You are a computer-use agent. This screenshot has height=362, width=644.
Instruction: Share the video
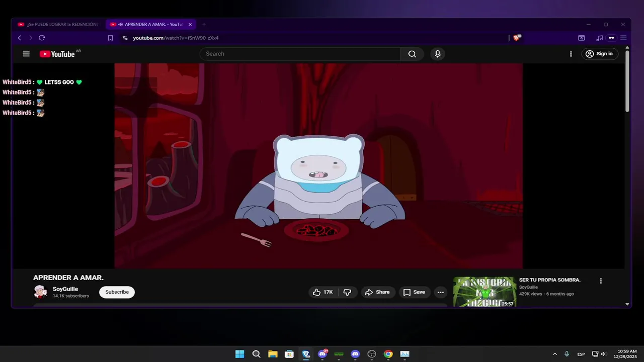click(x=377, y=292)
